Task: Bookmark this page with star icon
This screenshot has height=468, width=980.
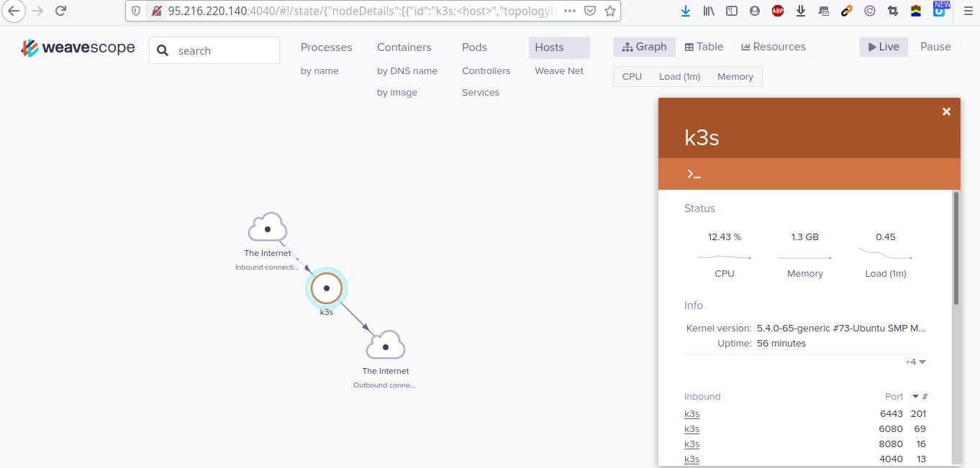Action: pos(610,11)
